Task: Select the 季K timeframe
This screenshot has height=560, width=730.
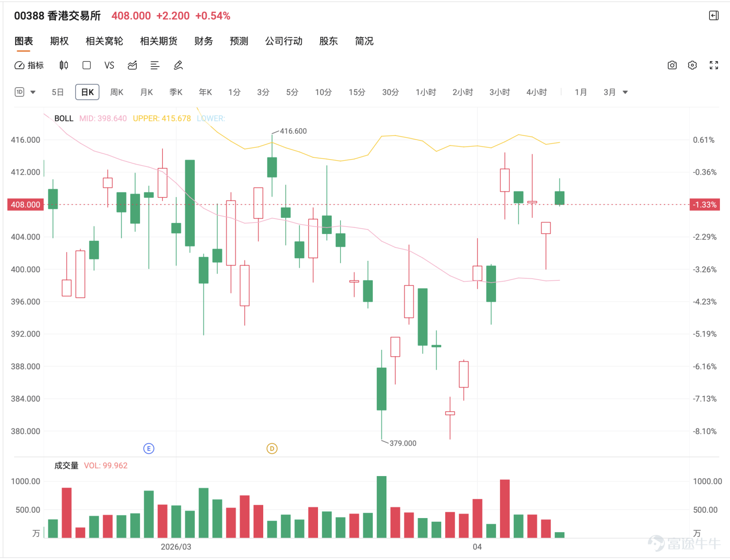Action: click(x=176, y=92)
